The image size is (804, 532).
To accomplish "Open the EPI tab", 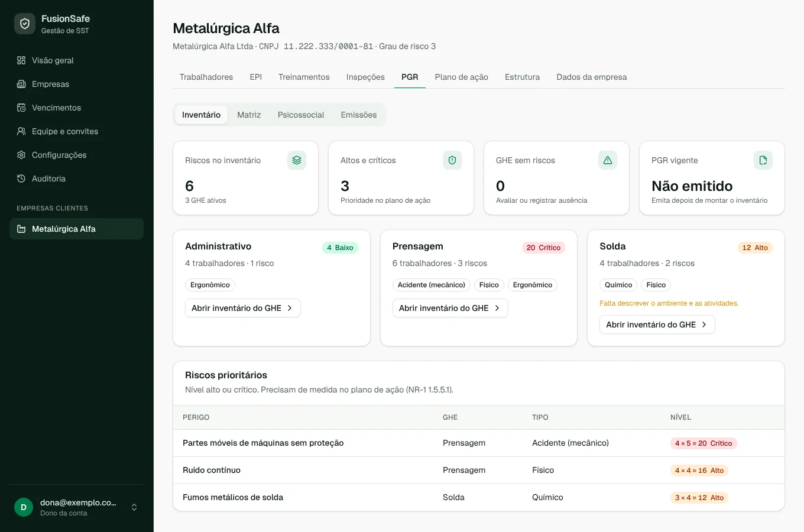I will [x=255, y=77].
